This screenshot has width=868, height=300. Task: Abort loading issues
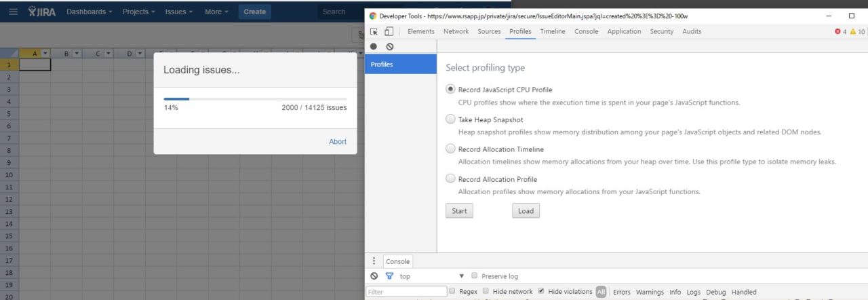(x=337, y=141)
